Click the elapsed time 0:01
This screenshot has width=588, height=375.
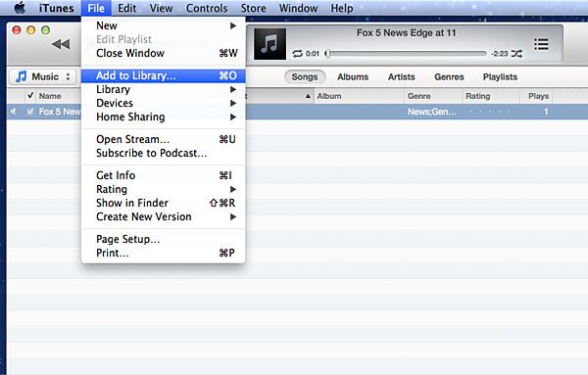[x=313, y=54]
